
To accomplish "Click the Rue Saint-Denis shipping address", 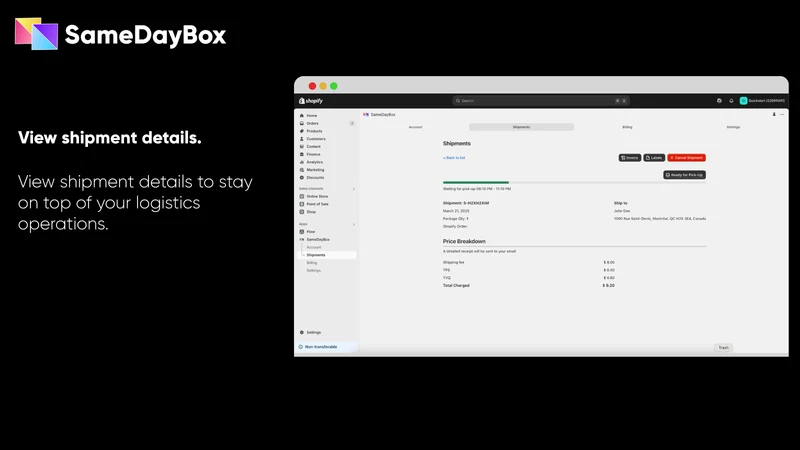I will (660, 218).
